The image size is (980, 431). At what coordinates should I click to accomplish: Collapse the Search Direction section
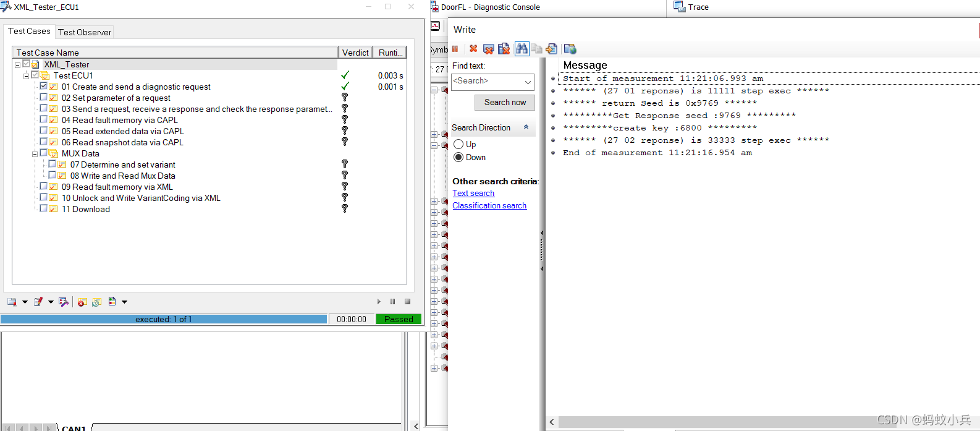click(526, 127)
